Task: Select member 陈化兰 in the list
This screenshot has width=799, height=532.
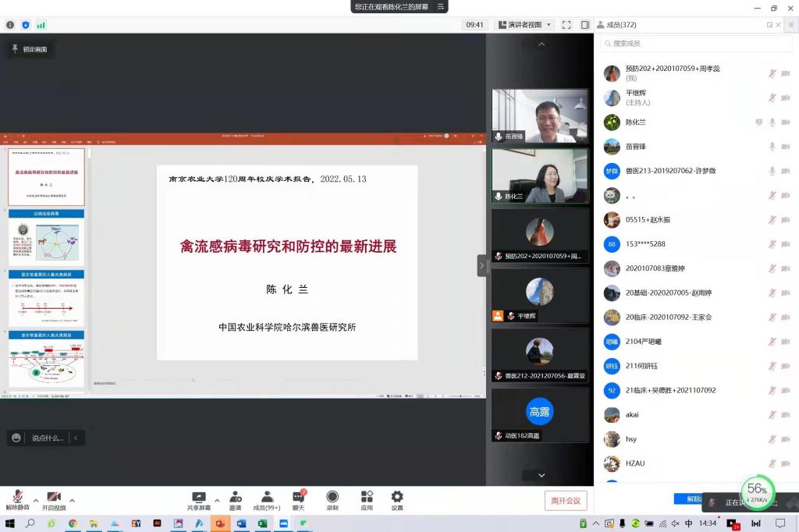Action: 635,122
